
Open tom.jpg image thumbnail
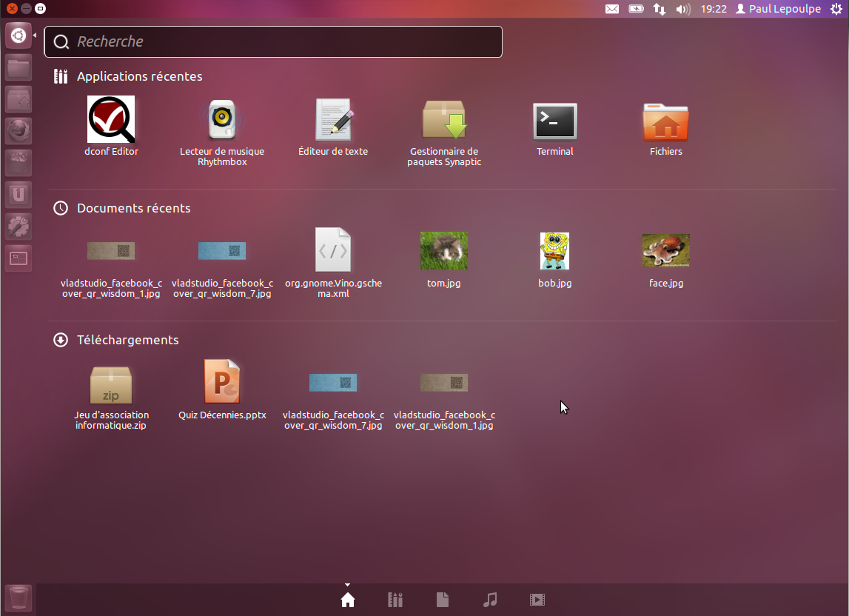(444, 252)
